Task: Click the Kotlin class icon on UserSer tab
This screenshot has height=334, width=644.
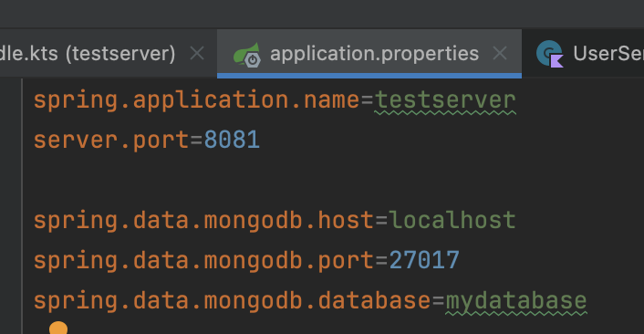Action: coord(549,54)
